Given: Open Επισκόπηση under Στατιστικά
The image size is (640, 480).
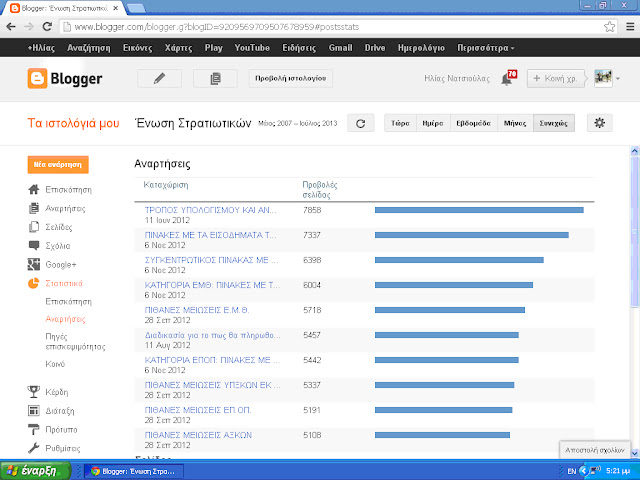Looking at the screenshot, I should (69, 302).
